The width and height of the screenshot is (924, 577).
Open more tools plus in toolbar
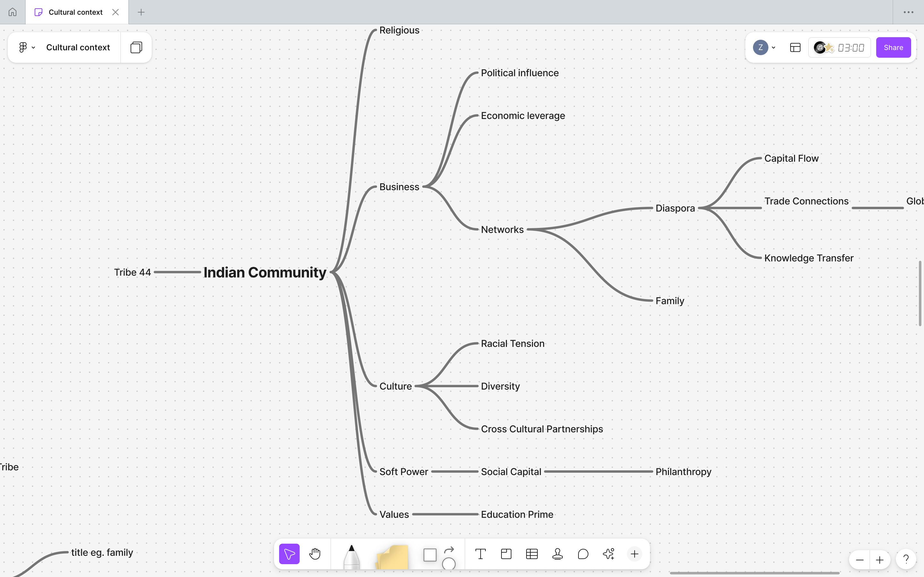click(634, 554)
